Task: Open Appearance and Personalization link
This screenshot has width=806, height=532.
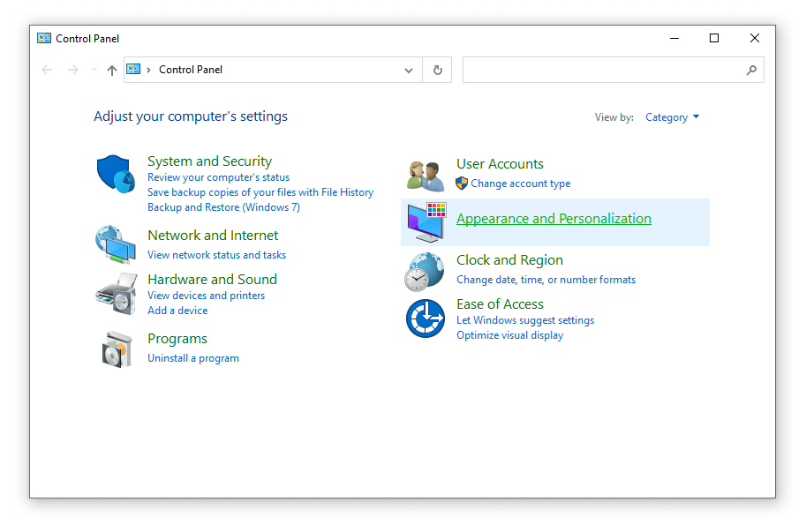Action: (x=554, y=219)
